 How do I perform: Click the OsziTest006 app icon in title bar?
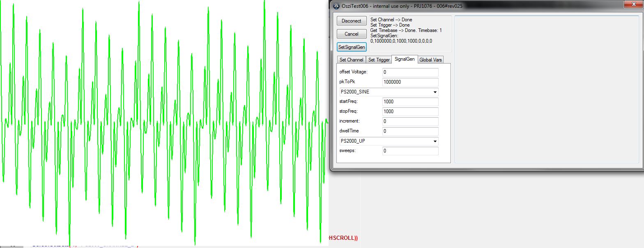[336, 6]
